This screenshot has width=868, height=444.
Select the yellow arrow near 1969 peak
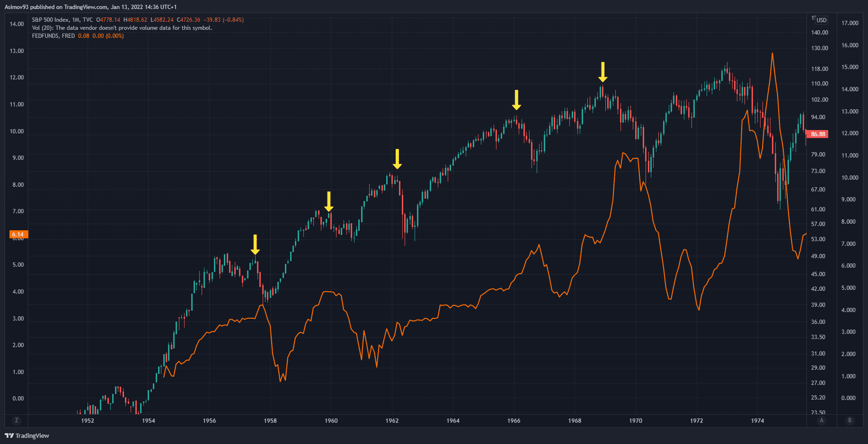click(602, 72)
